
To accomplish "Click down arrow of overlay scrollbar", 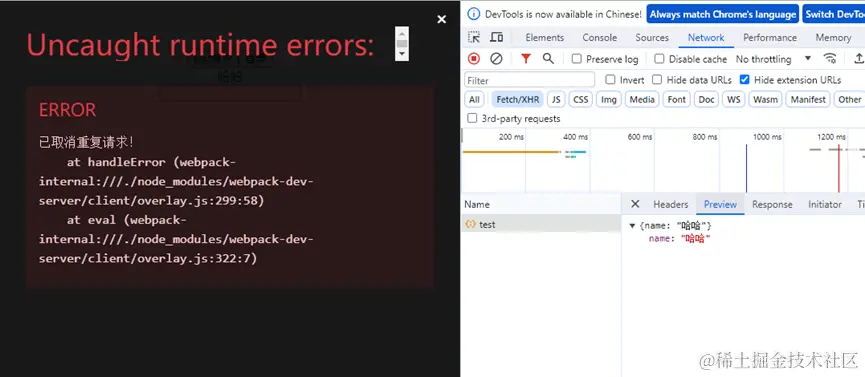I will point(402,55).
